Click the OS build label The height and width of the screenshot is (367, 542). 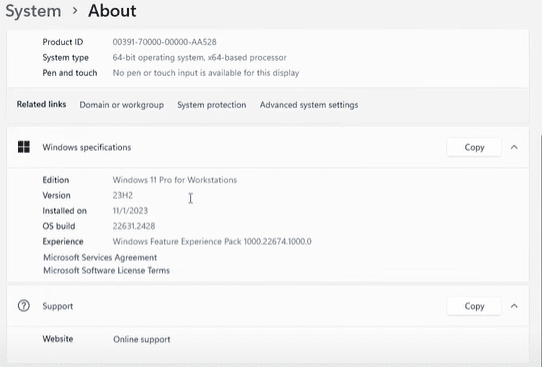click(x=59, y=226)
